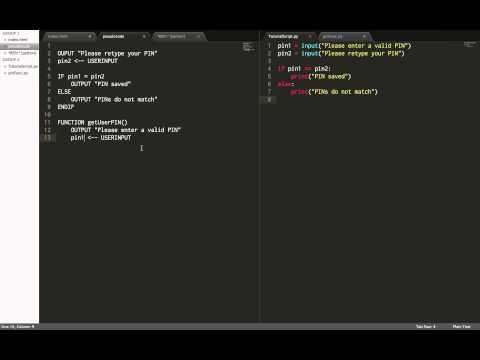
Task: Close the tutorialScript.py tab
Action: click(x=310, y=36)
